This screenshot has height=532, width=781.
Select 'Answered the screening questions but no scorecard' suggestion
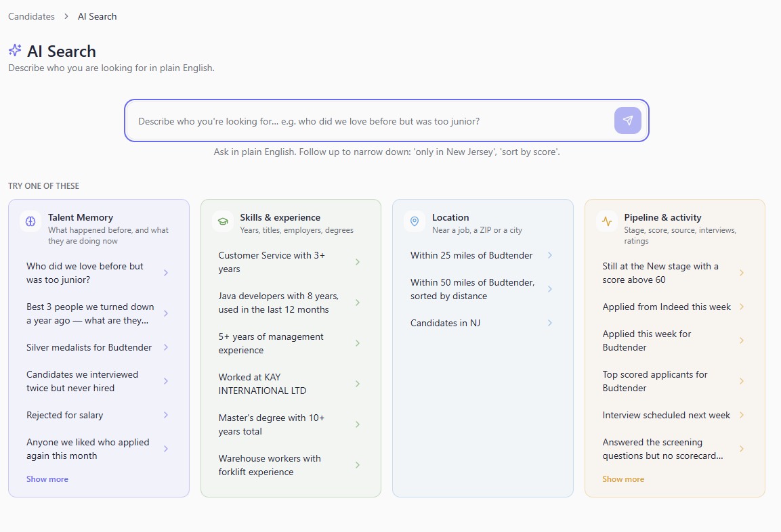[x=675, y=449]
